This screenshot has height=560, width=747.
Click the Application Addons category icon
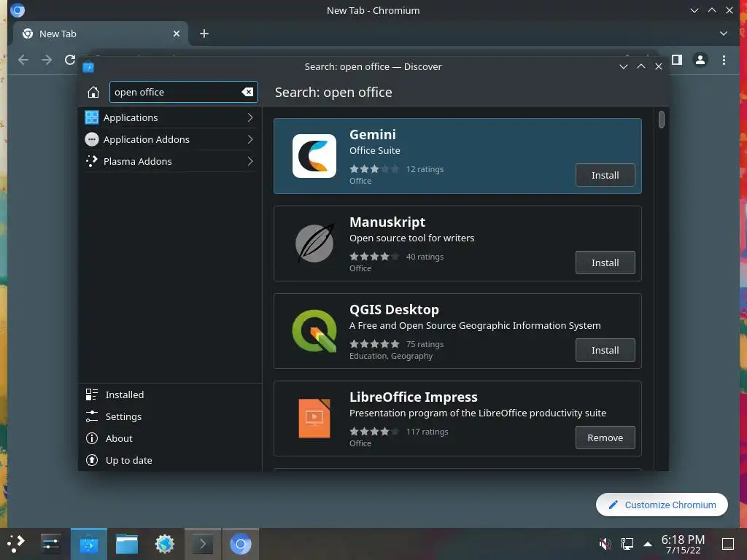click(91, 139)
